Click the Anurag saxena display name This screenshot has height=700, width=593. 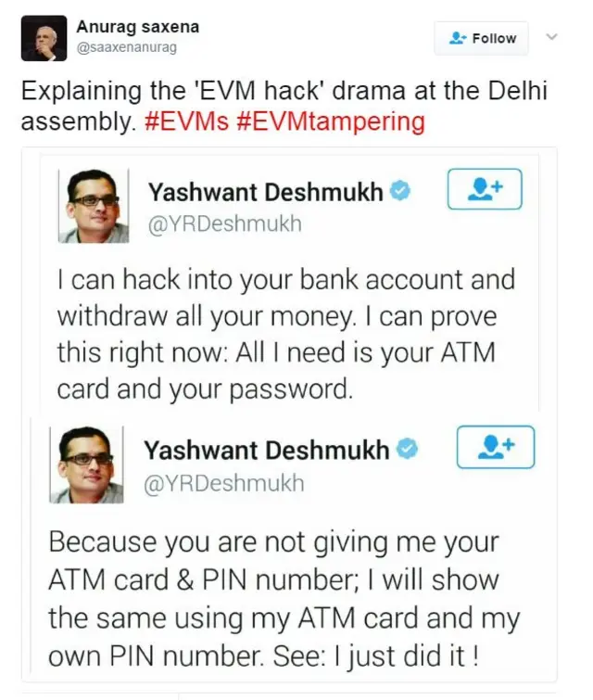coord(138,27)
